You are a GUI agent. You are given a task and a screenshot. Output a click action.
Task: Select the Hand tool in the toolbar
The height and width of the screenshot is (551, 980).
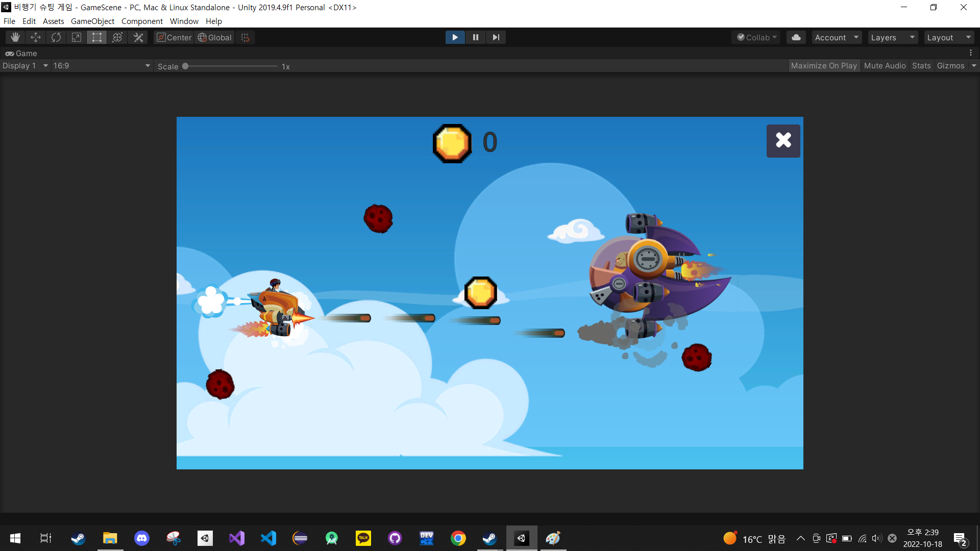15,37
